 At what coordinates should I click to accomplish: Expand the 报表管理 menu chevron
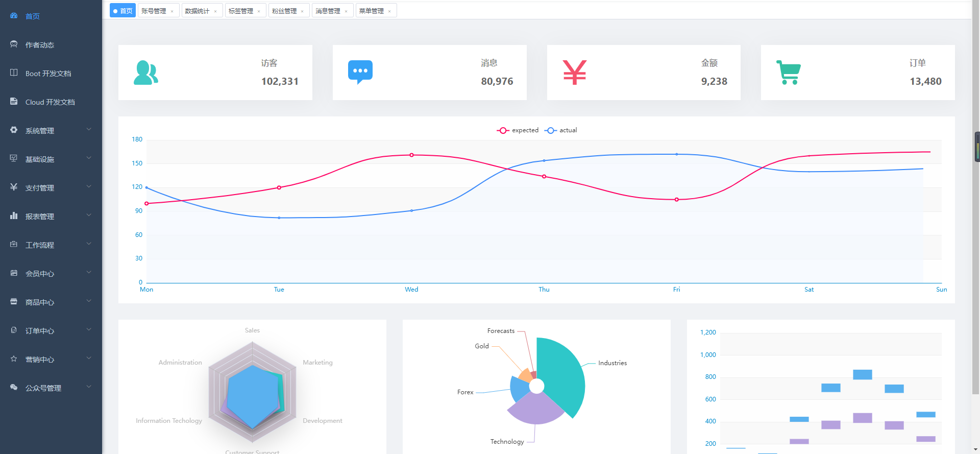pos(89,215)
